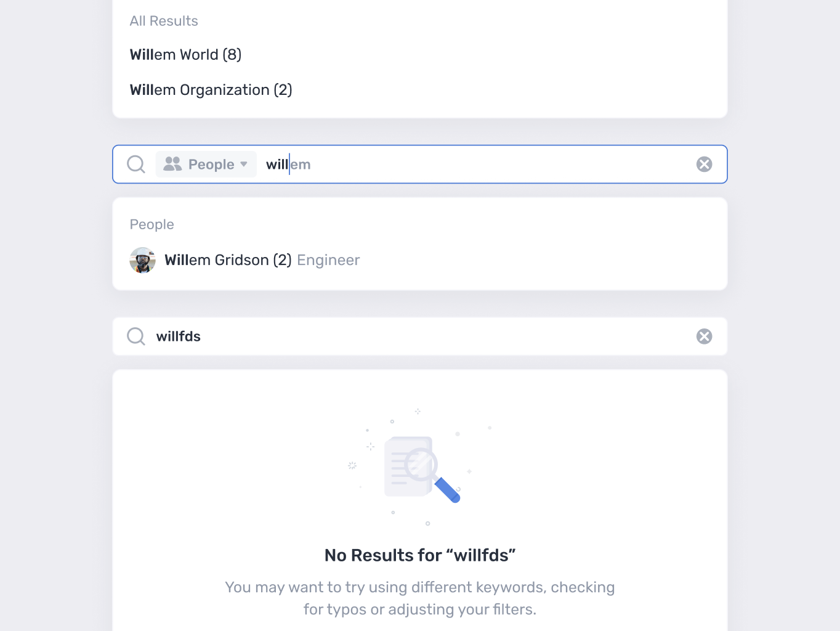Screen dimensions: 840x631
Task: Click the No Results for "willfds" heading
Action: click(420, 555)
